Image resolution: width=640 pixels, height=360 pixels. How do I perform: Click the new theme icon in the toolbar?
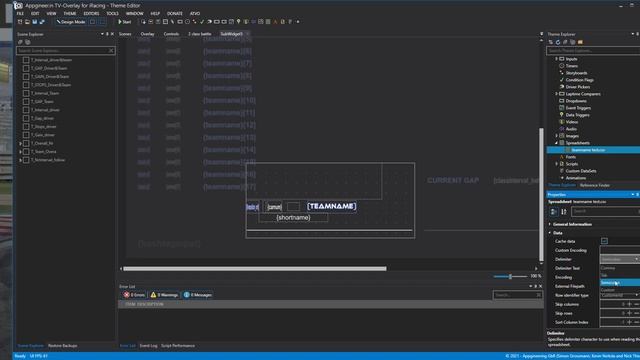coord(20,22)
